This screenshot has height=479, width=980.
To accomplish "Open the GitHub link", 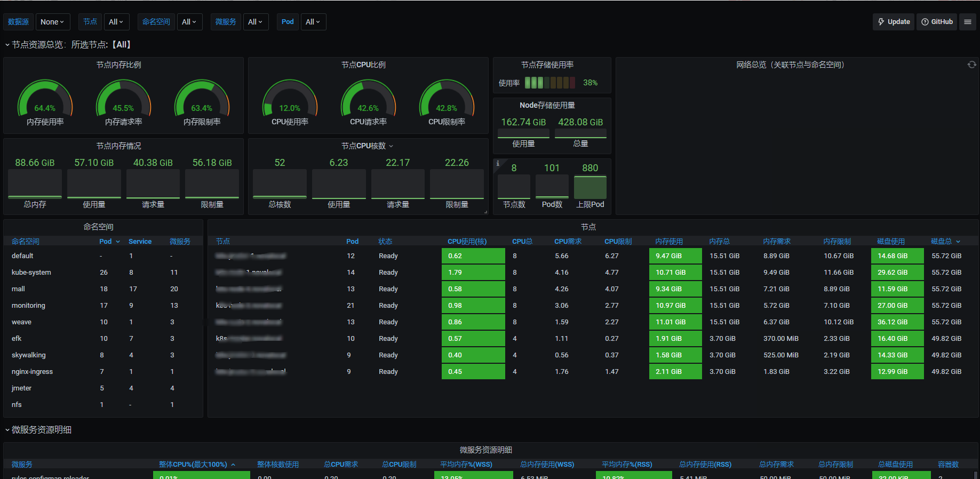I will point(936,22).
